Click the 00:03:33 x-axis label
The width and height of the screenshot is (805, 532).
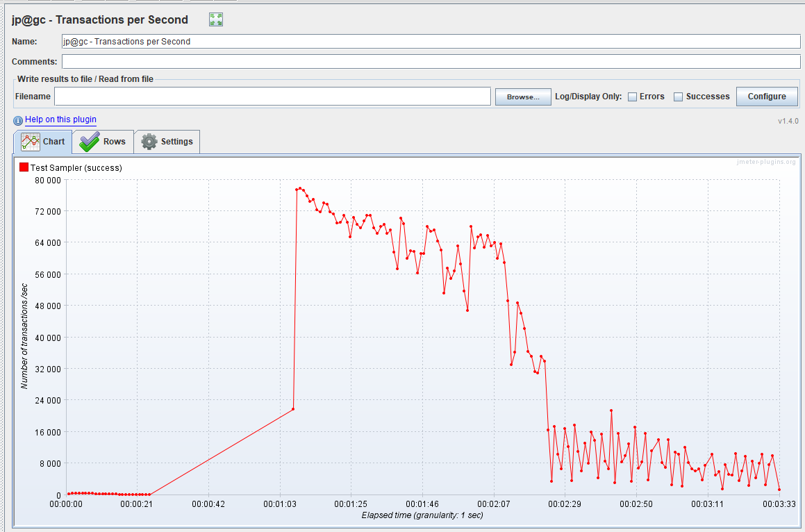[779, 504]
